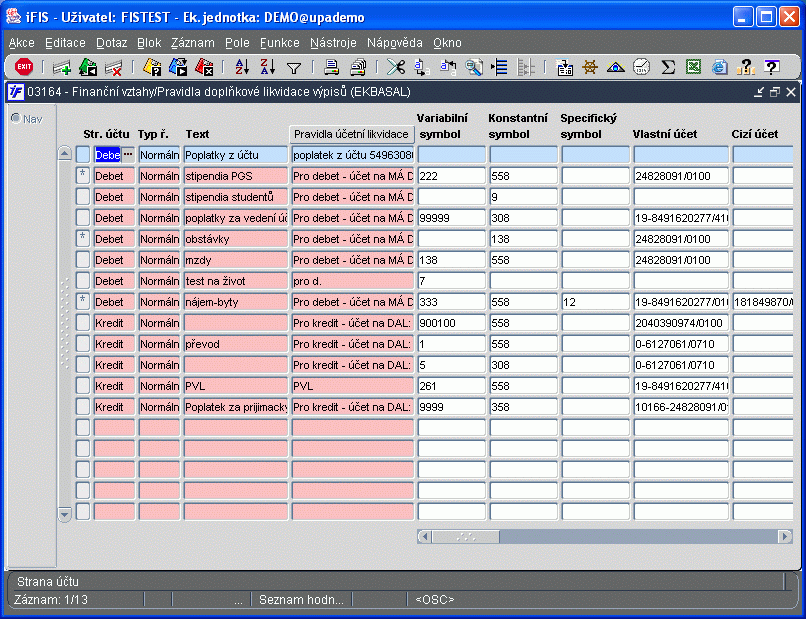Check the box for obstávky row
The height and width of the screenshot is (619, 806).
tap(83, 239)
